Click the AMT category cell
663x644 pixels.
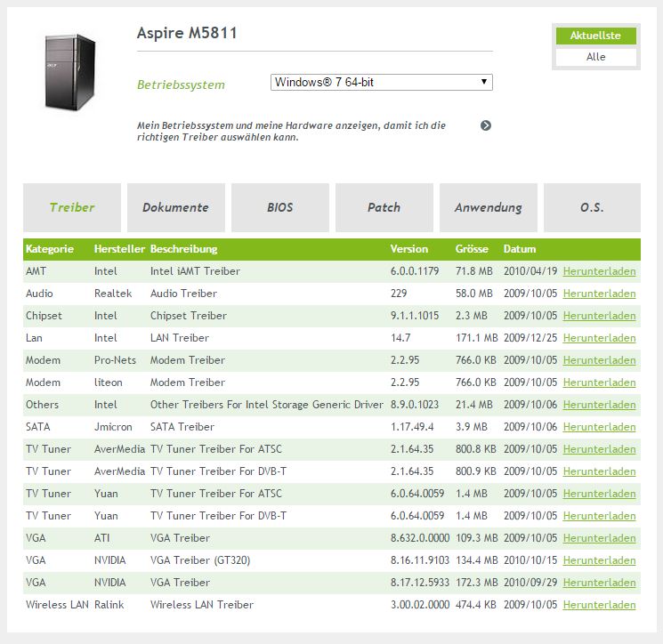tap(36, 271)
